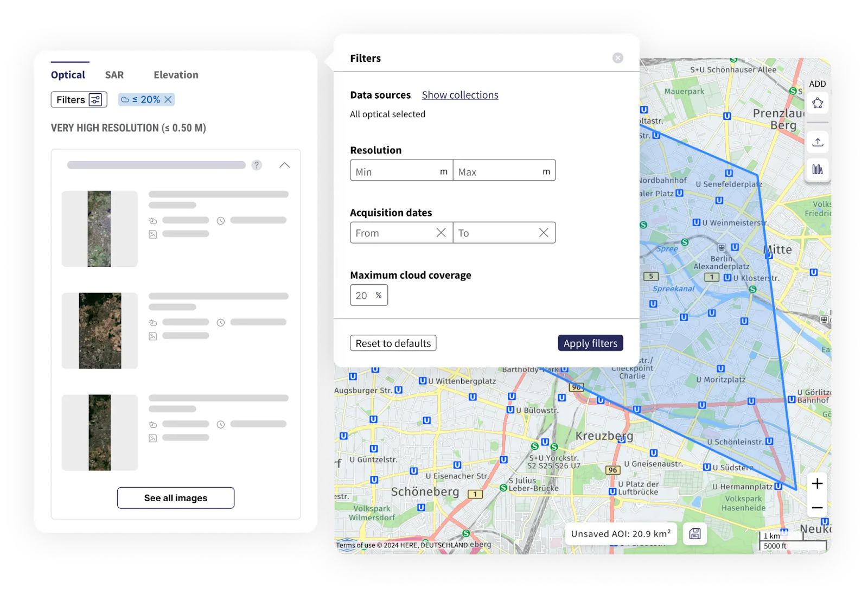Open the Filters button
The image size is (868, 594).
pos(79,100)
